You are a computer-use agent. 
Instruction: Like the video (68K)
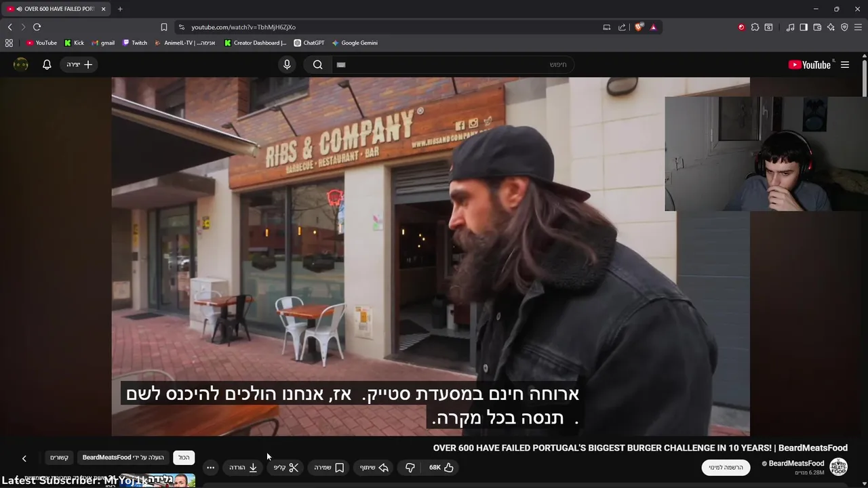[x=441, y=467]
